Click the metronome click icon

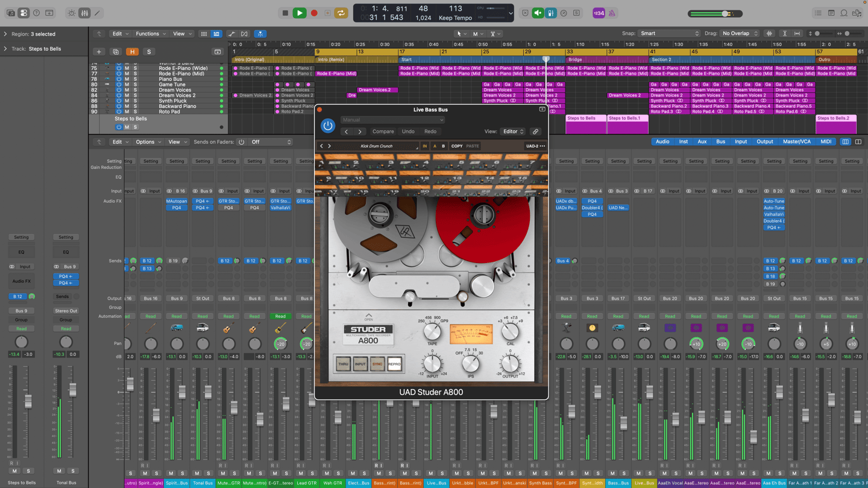[x=612, y=13]
